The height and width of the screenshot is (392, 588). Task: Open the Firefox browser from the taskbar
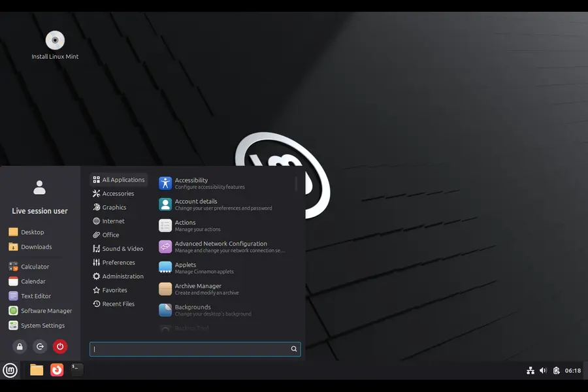56,370
